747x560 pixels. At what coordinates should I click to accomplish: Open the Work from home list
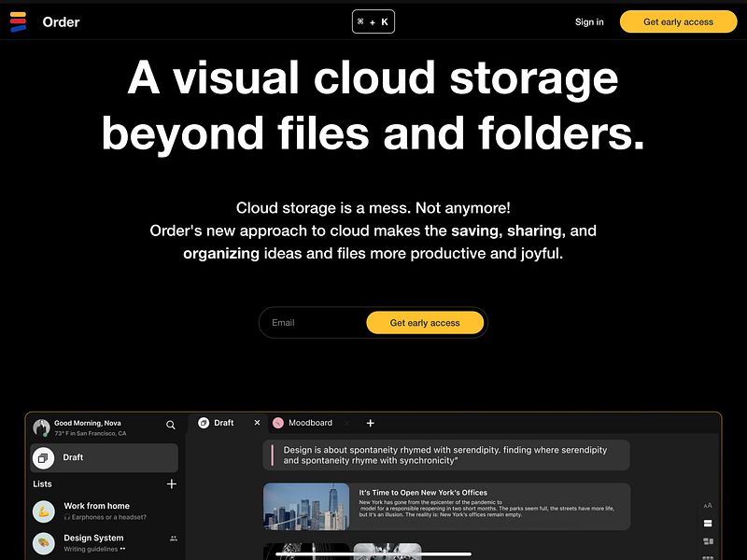tap(104, 511)
